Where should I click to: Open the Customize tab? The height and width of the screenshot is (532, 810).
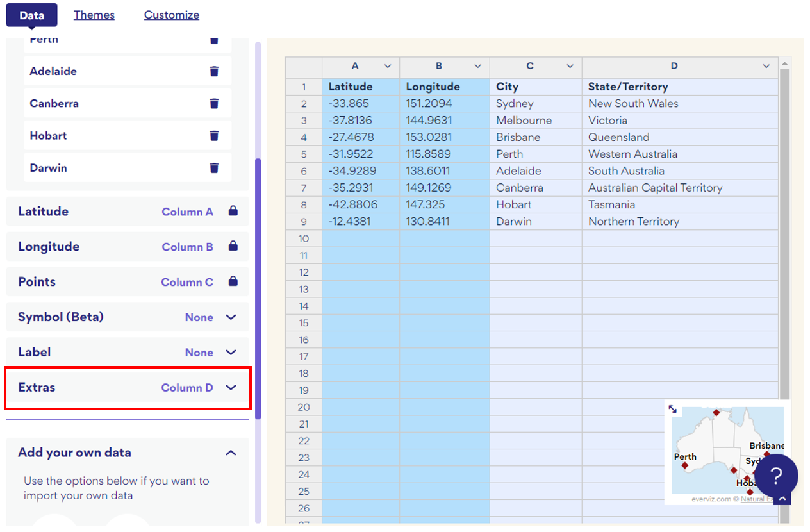coord(171,15)
